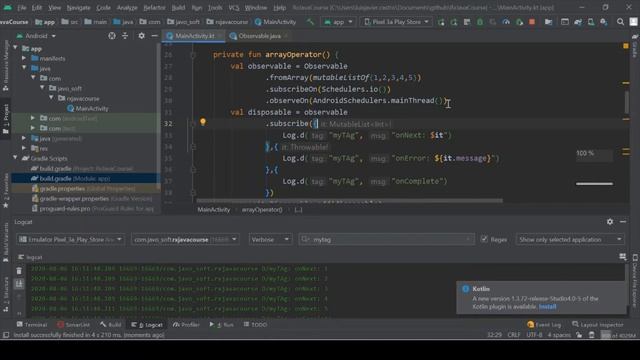Click read-only lock icon in status bar
This screenshot has height=360, width=640.
[x=579, y=335]
